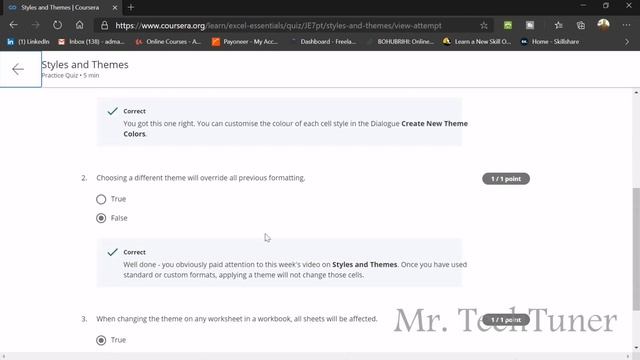Open the Online Courses bookmark
Screen dimensions: 640x360
[x=168, y=42]
